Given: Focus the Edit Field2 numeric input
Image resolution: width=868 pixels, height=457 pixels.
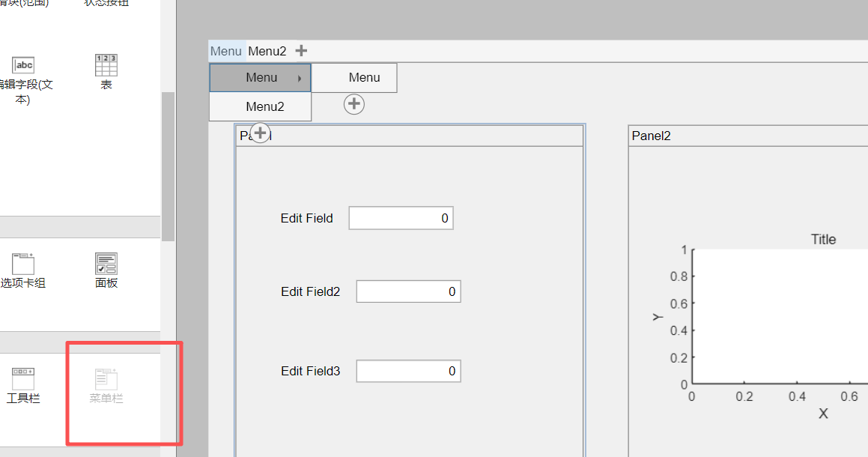Looking at the screenshot, I should click(408, 291).
